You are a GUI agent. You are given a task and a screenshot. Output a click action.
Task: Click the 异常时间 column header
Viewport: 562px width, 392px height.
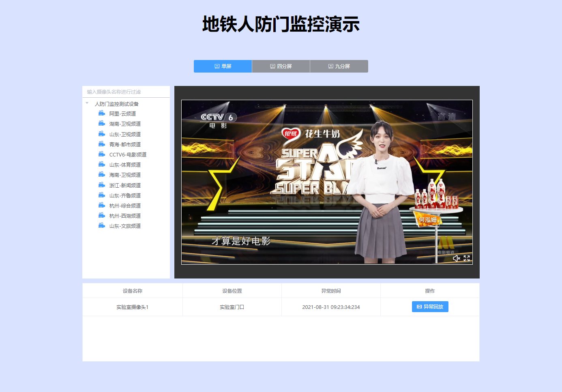coord(331,291)
